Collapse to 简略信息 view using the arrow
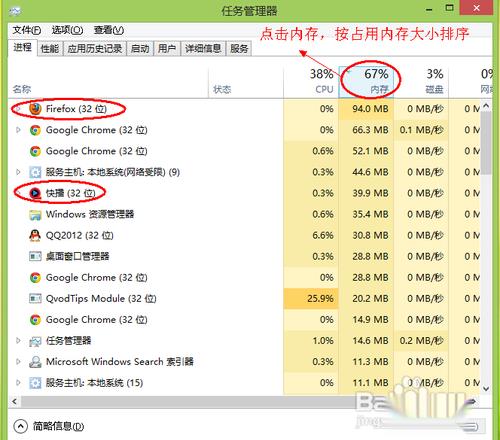This screenshot has height=440, width=500. [21, 426]
